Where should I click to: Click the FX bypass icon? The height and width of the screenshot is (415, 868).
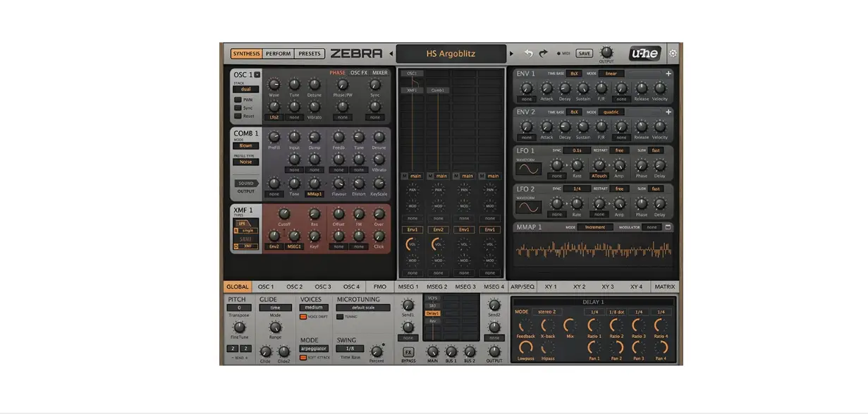408,351
